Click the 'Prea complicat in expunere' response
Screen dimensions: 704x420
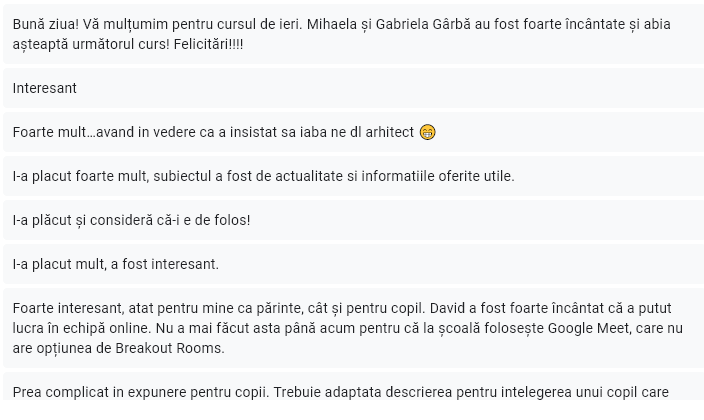coord(353,386)
